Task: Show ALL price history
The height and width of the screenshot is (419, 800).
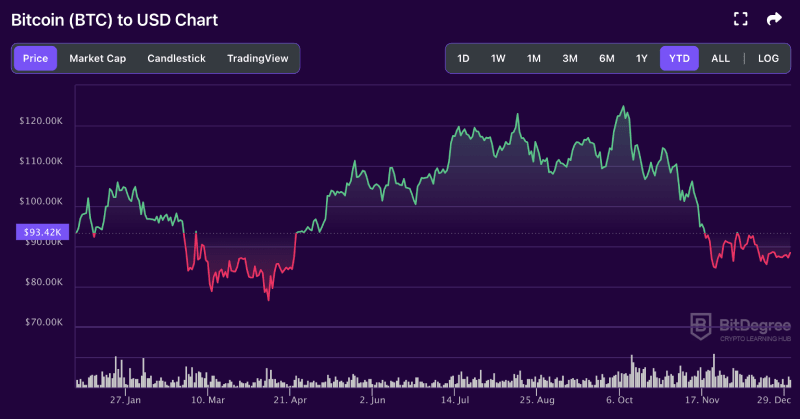Action: tap(720, 58)
